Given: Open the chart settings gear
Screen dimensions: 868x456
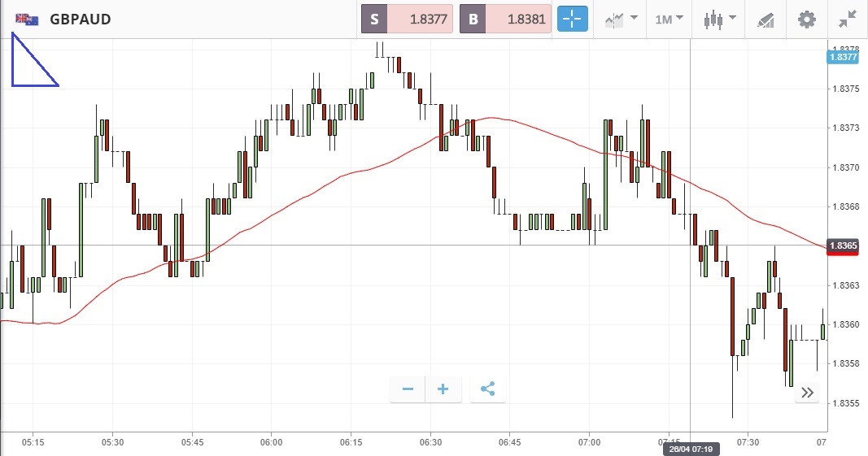Looking at the screenshot, I should point(806,19).
